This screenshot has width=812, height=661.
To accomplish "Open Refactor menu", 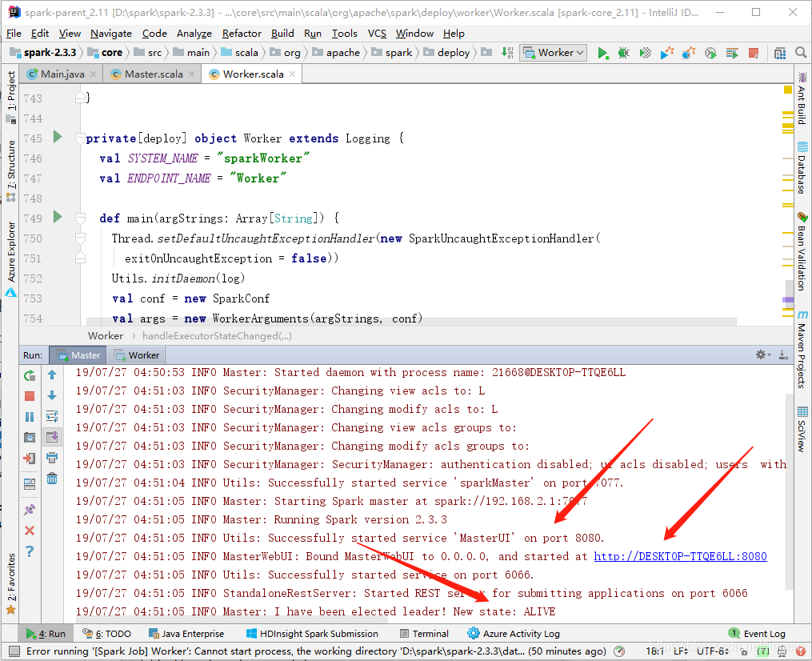I will pos(242,34).
